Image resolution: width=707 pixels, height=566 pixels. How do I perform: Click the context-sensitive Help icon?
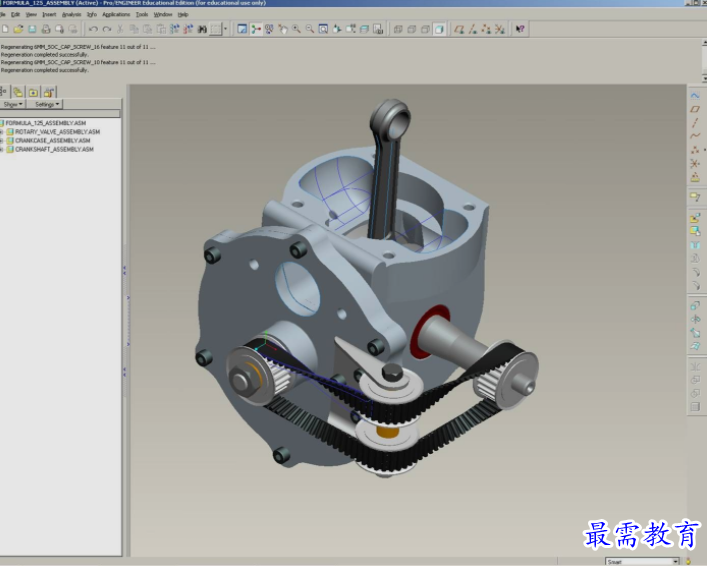520,29
